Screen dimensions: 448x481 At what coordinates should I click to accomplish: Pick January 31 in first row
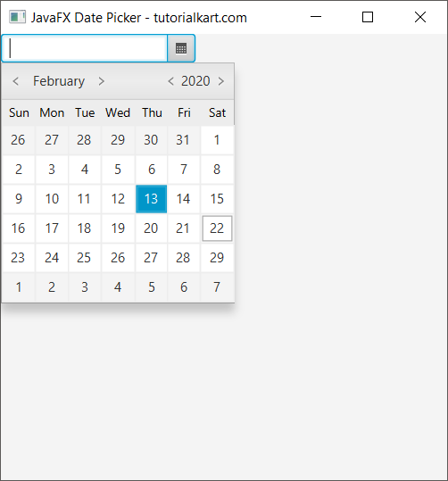(x=184, y=140)
